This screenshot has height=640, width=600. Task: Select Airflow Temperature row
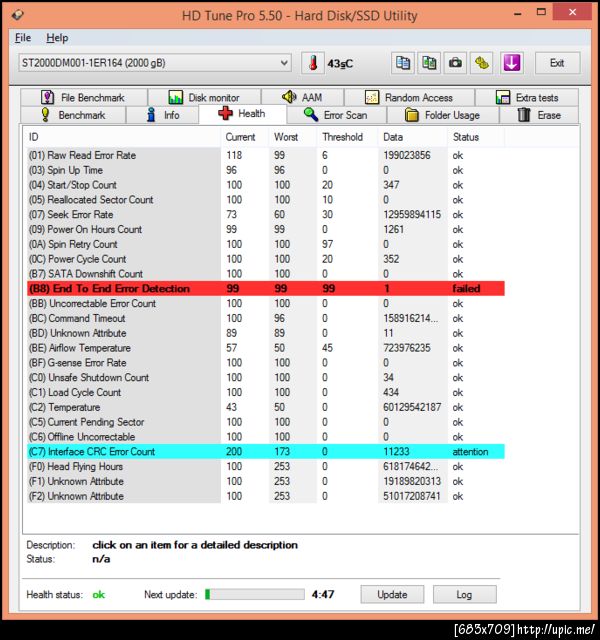pyautogui.click(x=266, y=348)
